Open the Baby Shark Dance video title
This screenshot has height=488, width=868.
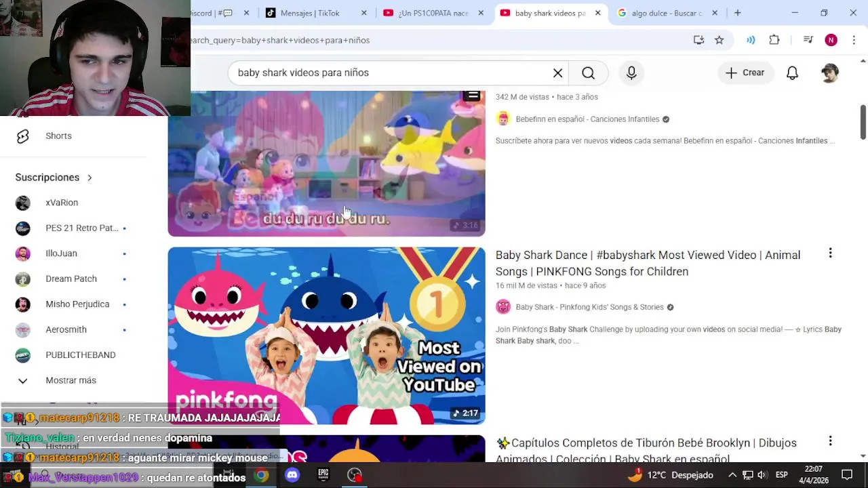coord(648,263)
